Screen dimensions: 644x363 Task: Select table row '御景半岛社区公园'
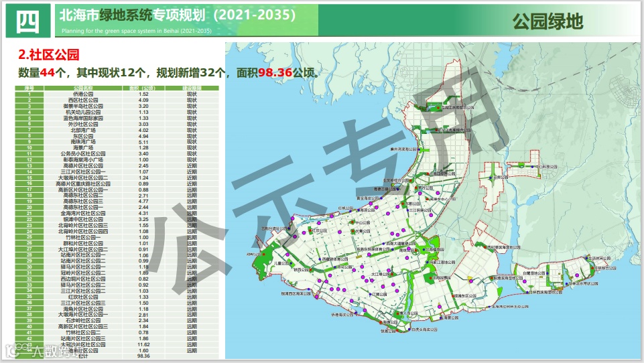[x=117, y=106]
